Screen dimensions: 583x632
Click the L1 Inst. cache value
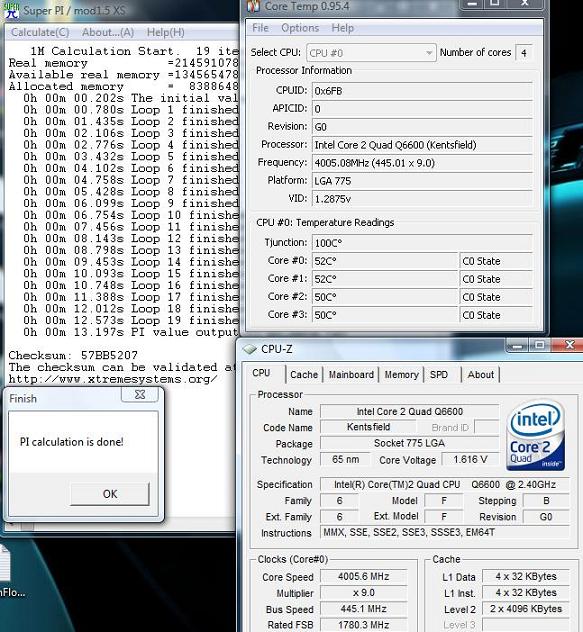(x=526, y=592)
